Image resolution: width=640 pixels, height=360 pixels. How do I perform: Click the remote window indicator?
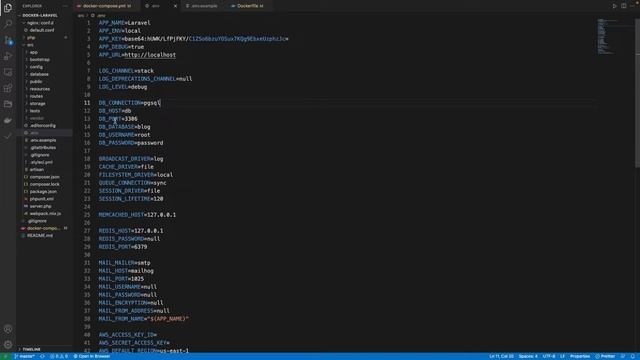point(5,356)
